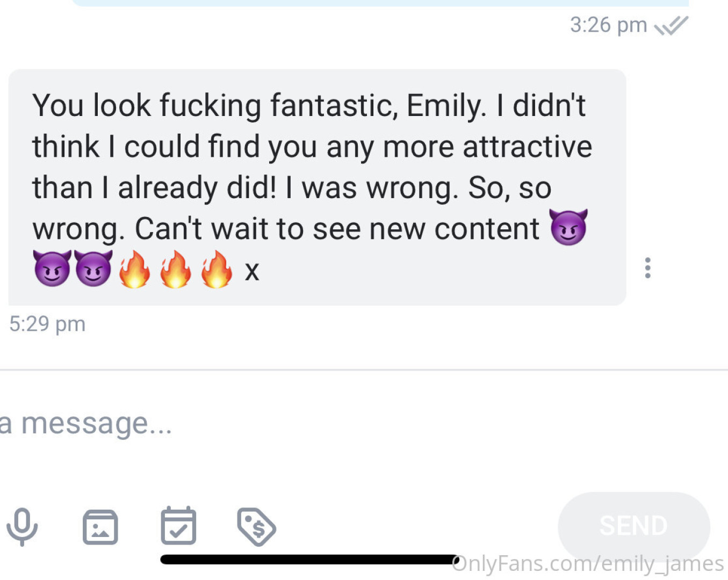This screenshot has width=728, height=580.
Task: Tap the name Emily in the message
Action: [x=445, y=105]
